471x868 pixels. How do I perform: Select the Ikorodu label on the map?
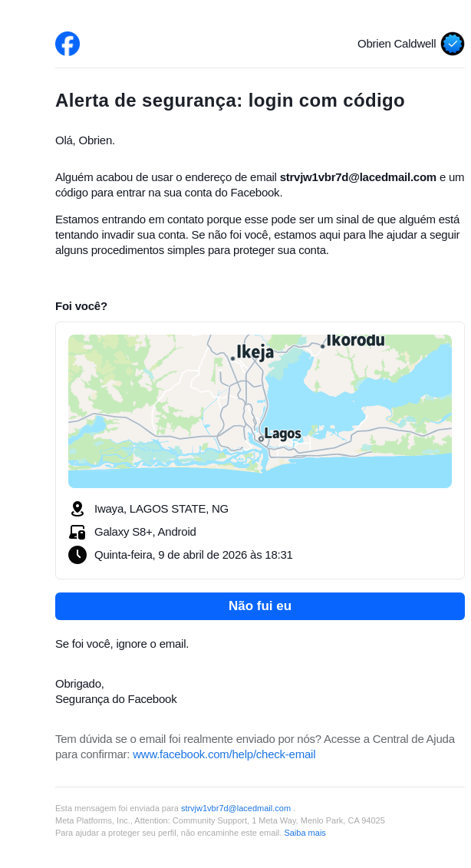(x=355, y=341)
